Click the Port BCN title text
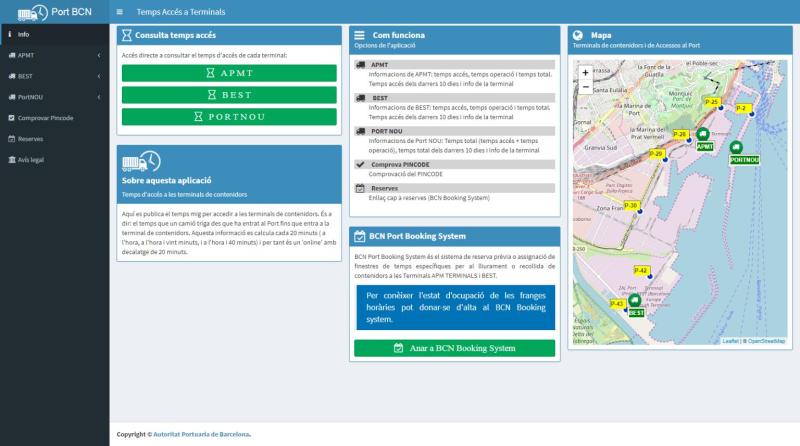This screenshot has height=446, width=800. 71,12
